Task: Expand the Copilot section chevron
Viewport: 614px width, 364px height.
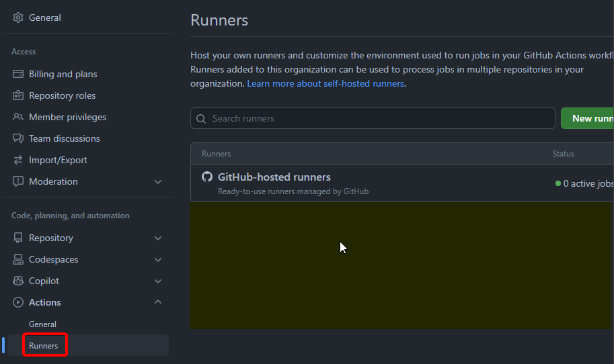Action: (x=158, y=281)
